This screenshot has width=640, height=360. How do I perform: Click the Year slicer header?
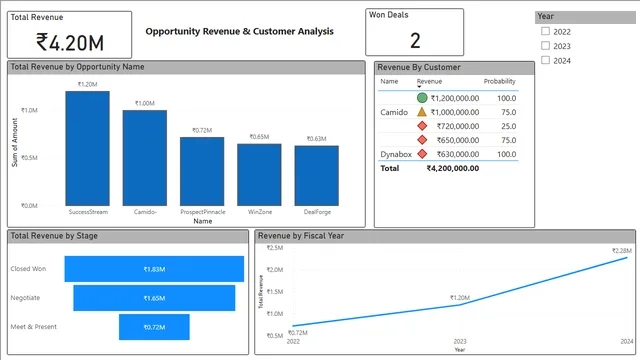[585, 17]
